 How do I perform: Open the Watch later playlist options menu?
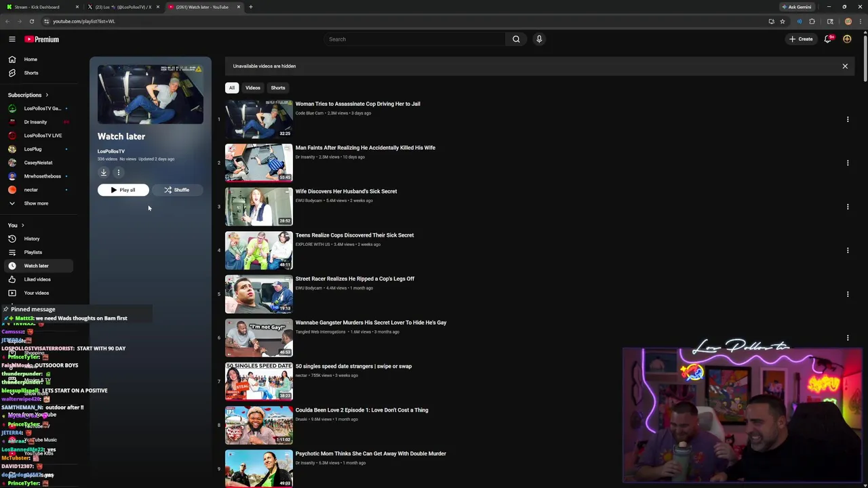tap(118, 173)
